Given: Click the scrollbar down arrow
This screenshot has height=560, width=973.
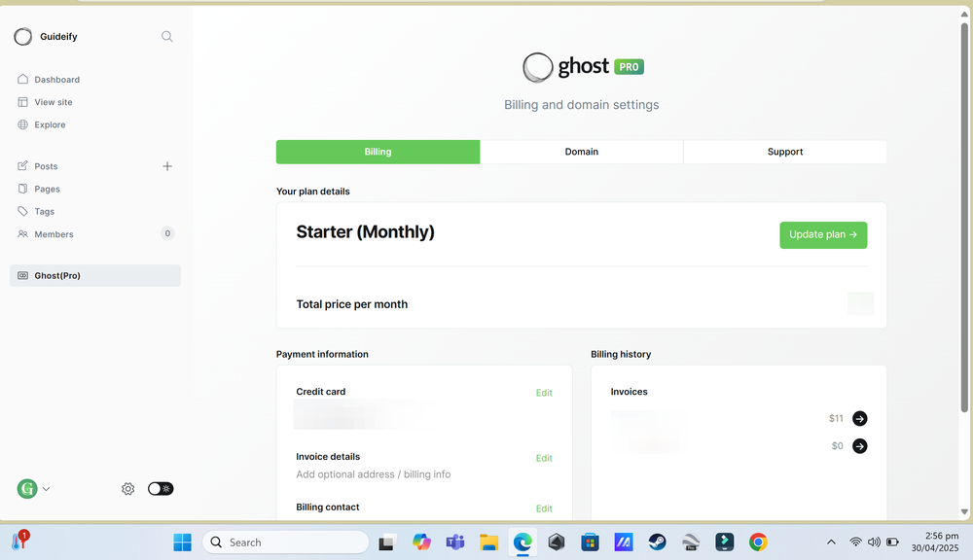Looking at the screenshot, I should point(964,512).
